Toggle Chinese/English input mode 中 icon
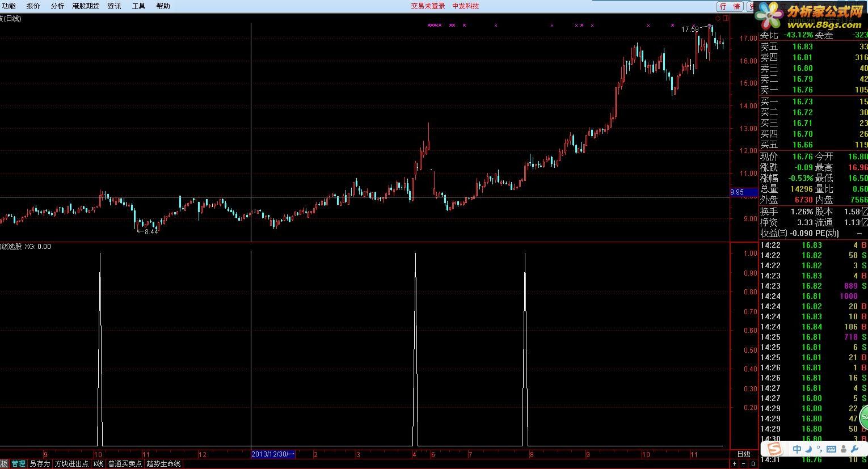868x469 pixels. point(797,449)
